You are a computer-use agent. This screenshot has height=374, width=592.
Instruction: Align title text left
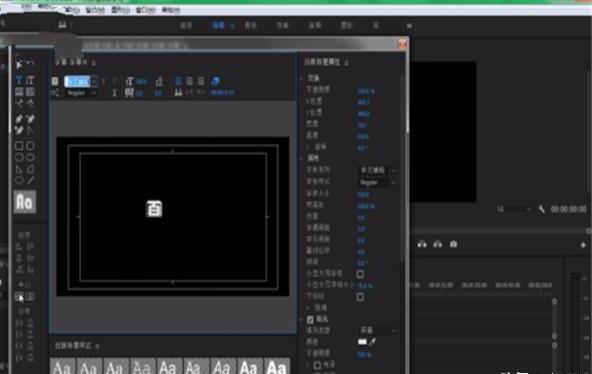(178, 81)
